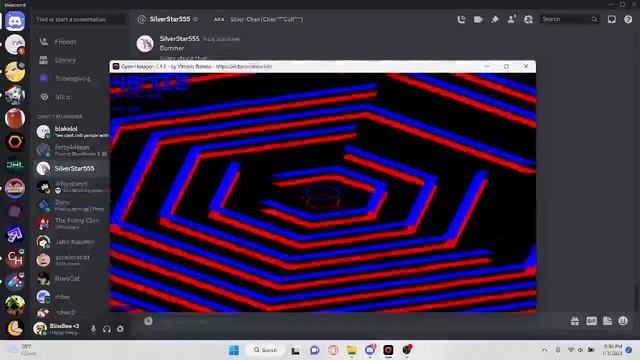
Task: Open BlissBee <3 user panel avatar
Action: tap(40, 329)
